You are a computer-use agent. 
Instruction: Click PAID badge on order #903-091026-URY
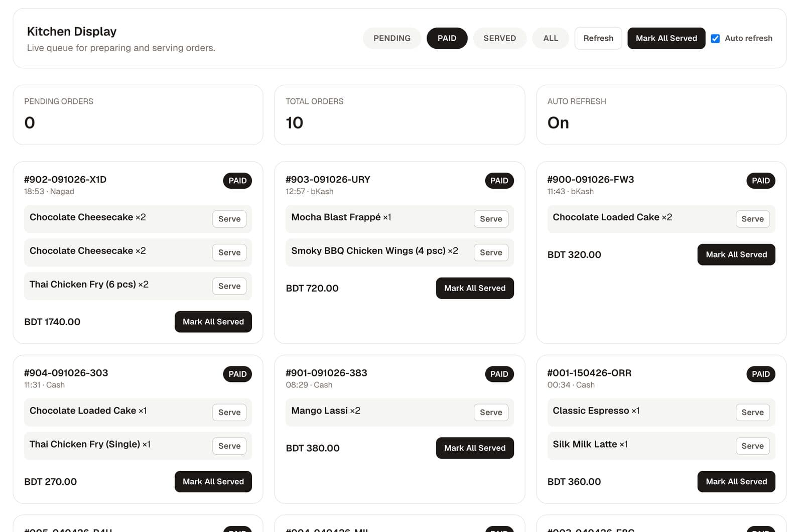coord(499,181)
